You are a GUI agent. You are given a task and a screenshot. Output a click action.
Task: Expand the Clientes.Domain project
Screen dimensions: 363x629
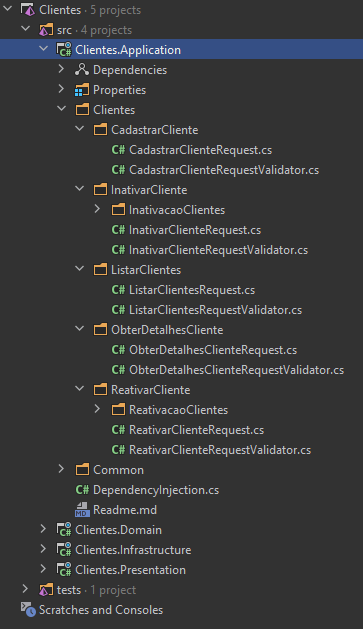click(x=43, y=529)
